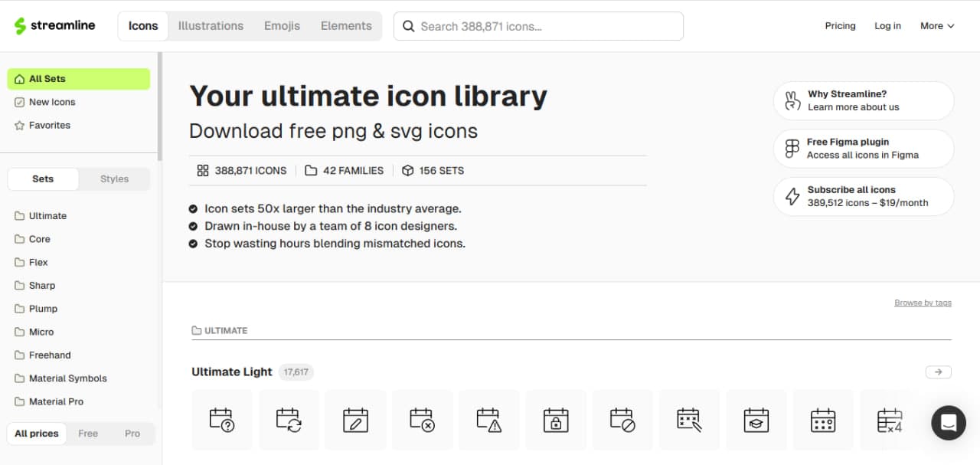This screenshot has height=465, width=980.
Task: Open the Free Figma plugin card
Action: [864, 149]
